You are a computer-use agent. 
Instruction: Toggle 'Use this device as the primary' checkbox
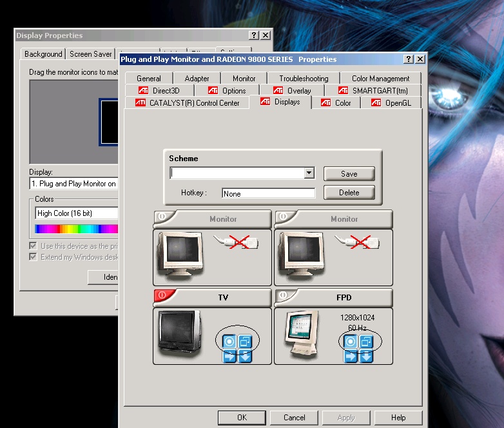click(33, 246)
